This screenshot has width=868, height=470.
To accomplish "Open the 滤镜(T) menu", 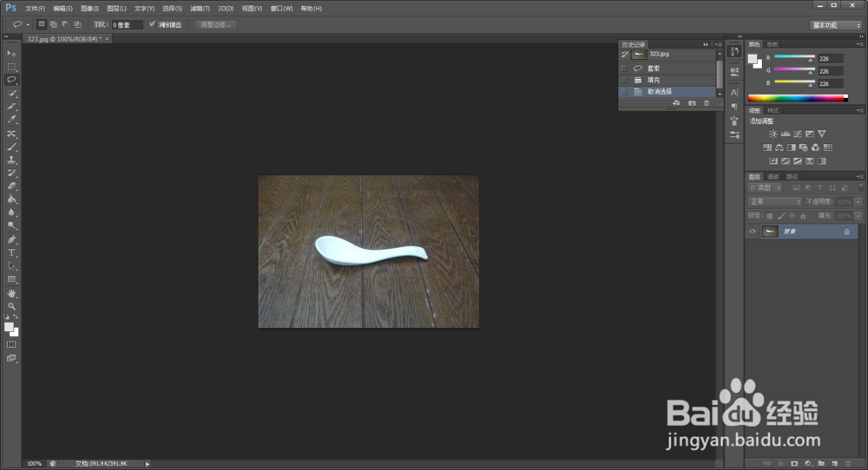I will click(200, 9).
